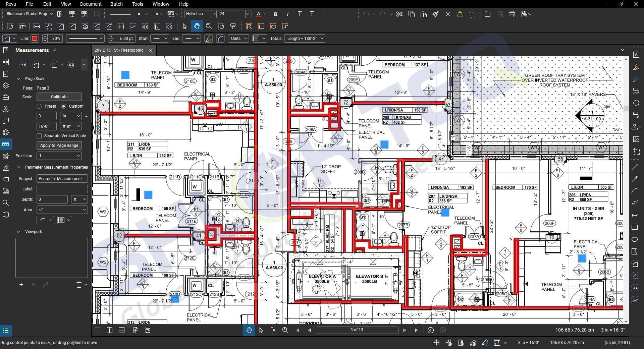This screenshot has width=644, height=349.
Task: Open the Precision dropdown
Action: click(x=59, y=156)
